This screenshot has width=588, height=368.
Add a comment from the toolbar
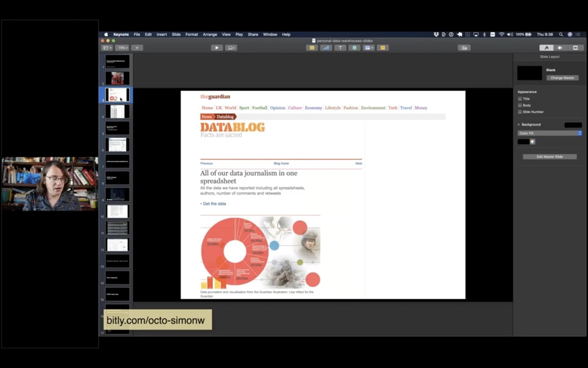[383, 48]
